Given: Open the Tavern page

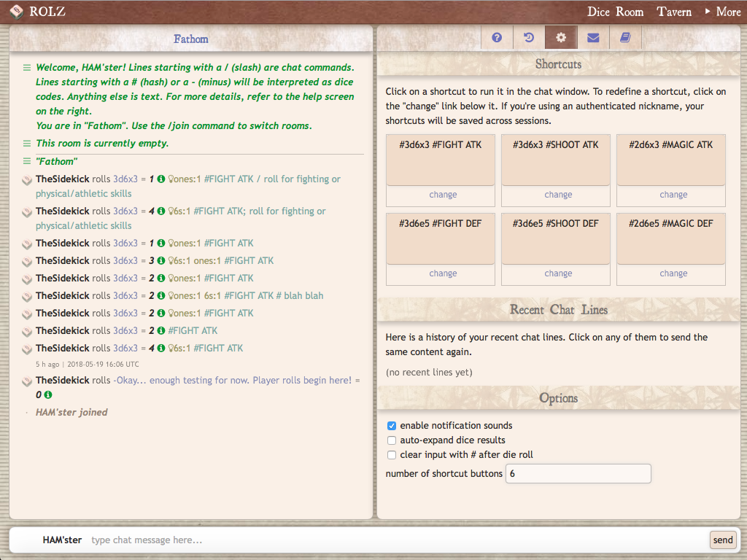Looking at the screenshot, I should [673, 12].
